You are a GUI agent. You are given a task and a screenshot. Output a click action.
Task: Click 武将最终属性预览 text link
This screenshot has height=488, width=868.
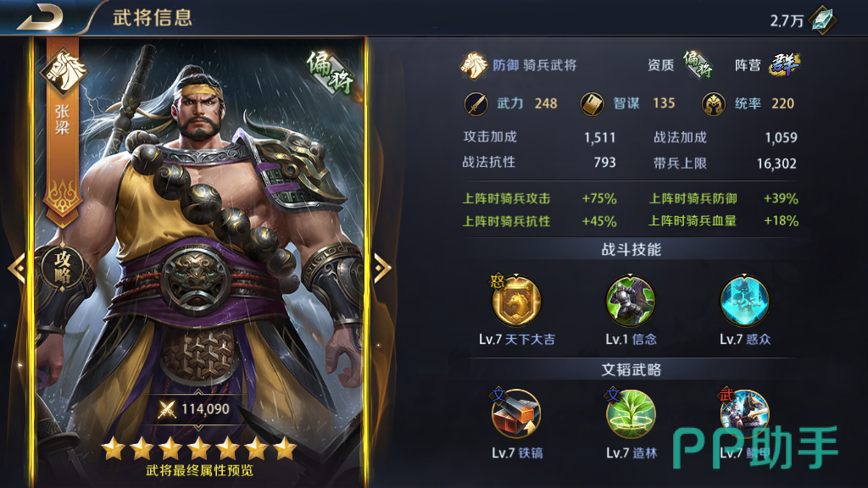[x=199, y=470]
